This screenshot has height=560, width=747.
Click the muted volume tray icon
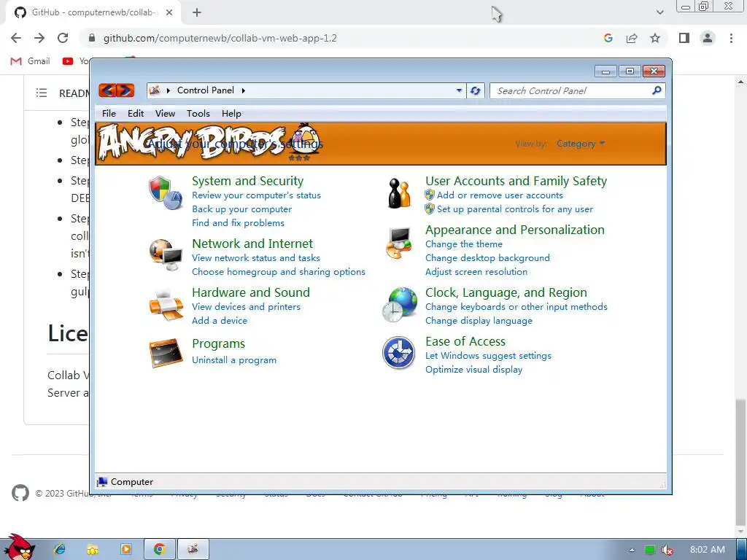click(x=667, y=550)
